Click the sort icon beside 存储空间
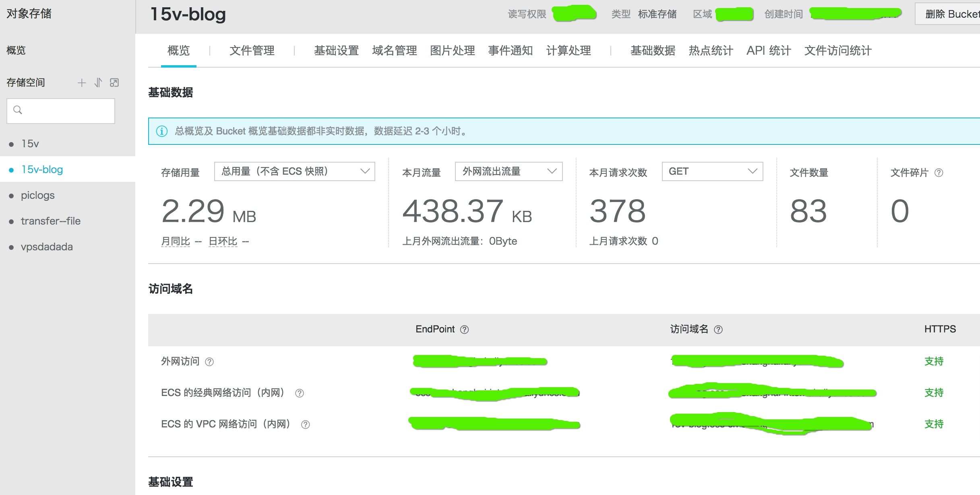Image resolution: width=980 pixels, height=495 pixels. coord(98,83)
